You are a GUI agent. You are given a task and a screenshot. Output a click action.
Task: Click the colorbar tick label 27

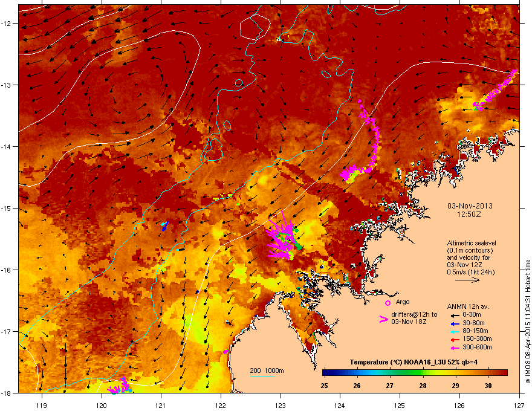coord(389,386)
